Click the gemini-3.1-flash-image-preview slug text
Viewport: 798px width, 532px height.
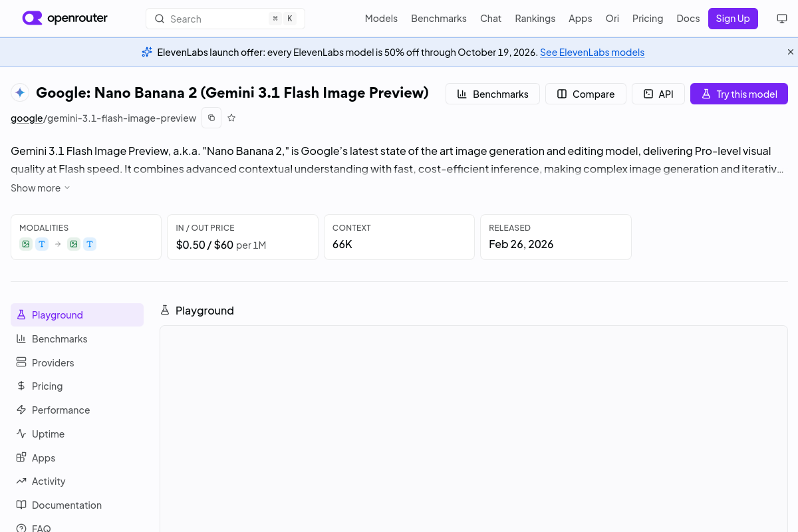click(x=122, y=118)
